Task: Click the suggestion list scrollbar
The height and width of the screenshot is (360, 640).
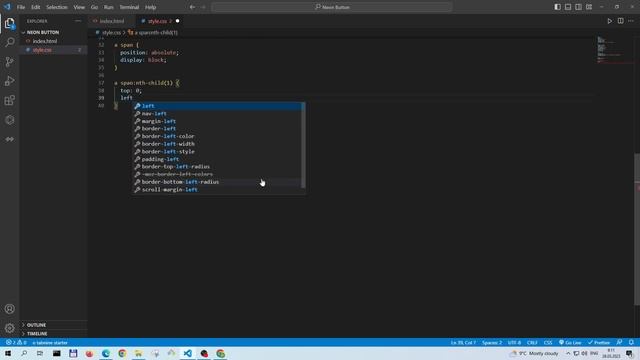Action: [303, 145]
